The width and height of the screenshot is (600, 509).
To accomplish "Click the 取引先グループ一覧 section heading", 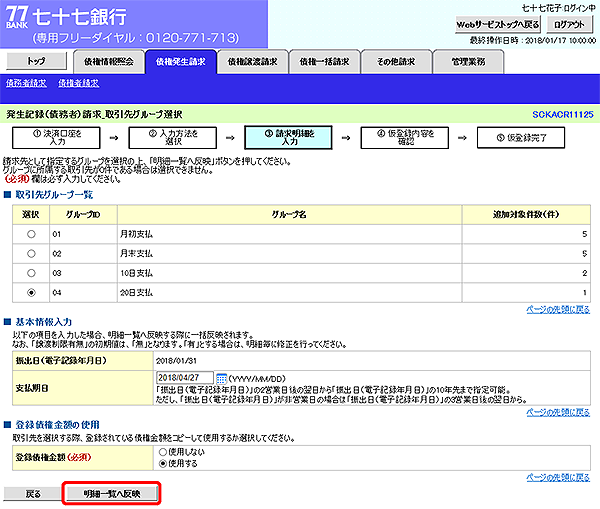I will pyautogui.click(x=54, y=195).
